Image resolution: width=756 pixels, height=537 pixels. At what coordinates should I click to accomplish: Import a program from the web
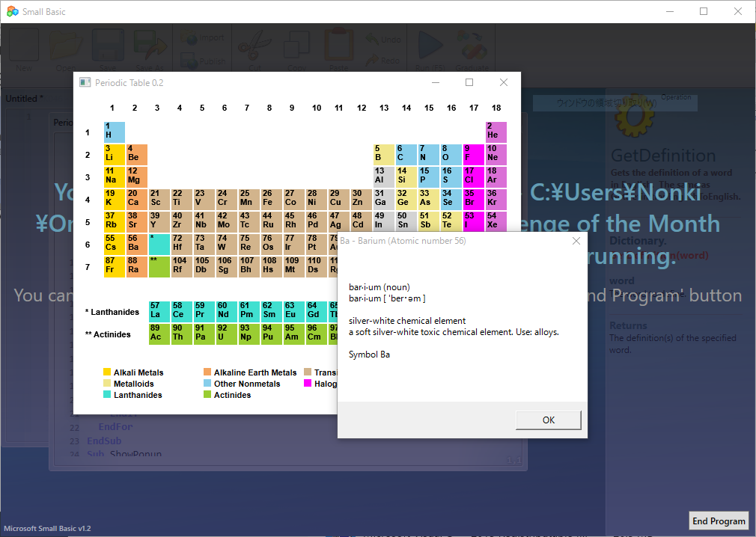201,37
